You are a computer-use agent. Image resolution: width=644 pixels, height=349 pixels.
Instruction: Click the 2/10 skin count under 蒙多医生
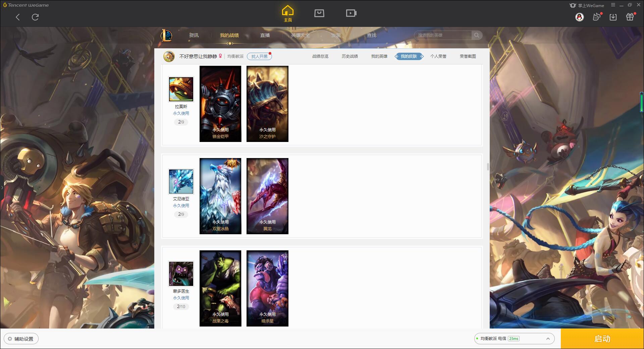(x=181, y=307)
